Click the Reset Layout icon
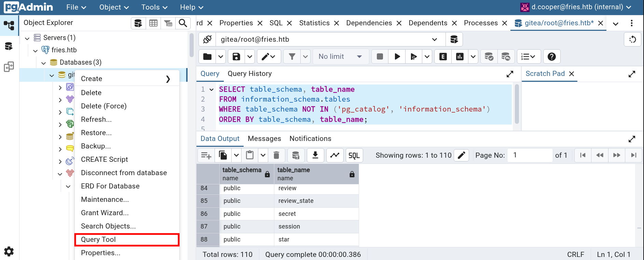Viewport: 644px width, 260px height. pyautogui.click(x=632, y=39)
